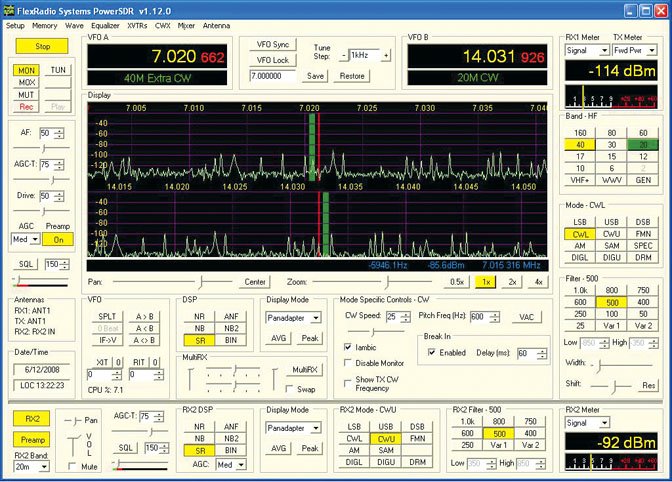This screenshot has width=672, height=482.
Task: Select the 250 filter in RX1 Filter
Action: click(x=580, y=314)
